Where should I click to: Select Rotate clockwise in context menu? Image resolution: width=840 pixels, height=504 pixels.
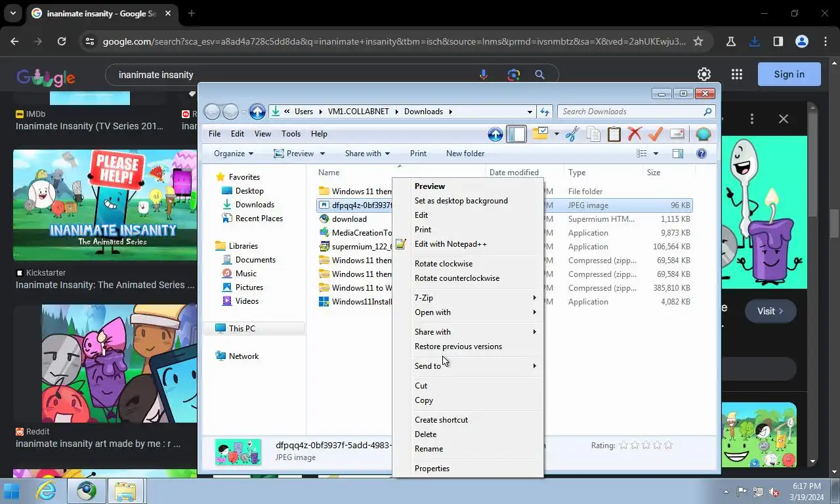point(468,264)
